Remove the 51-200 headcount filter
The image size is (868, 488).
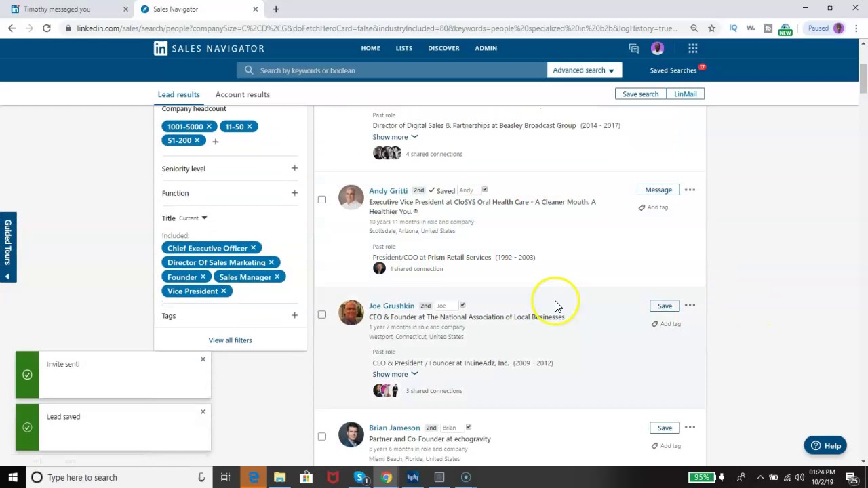pyautogui.click(x=197, y=140)
